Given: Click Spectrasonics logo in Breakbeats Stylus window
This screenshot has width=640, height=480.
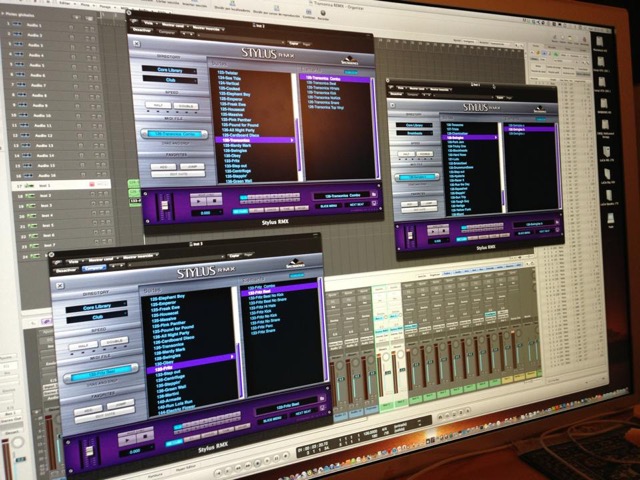Looking at the screenshot, I should click(x=540, y=109).
